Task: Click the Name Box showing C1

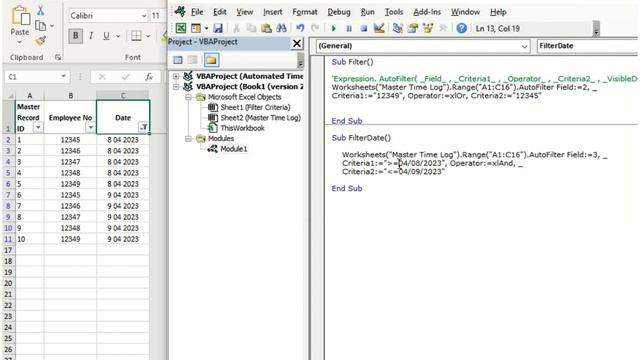Action: tap(33, 77)
